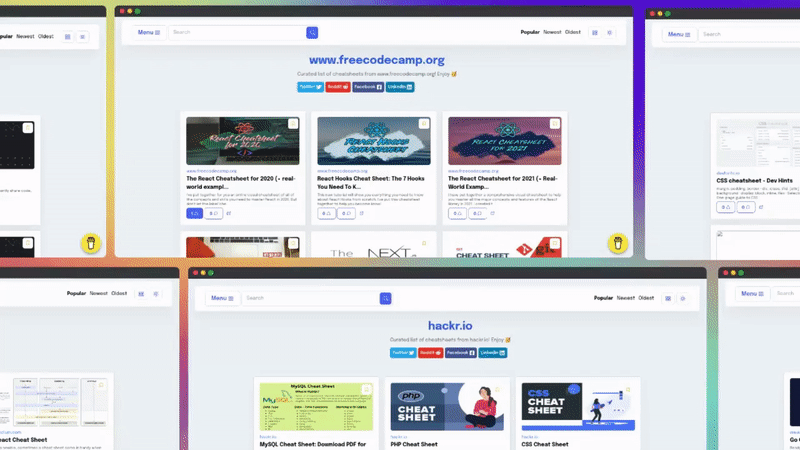Open Menu in the top-right Dev Hints window
Viewport: 800px width, 450px height.
(679, 34)
